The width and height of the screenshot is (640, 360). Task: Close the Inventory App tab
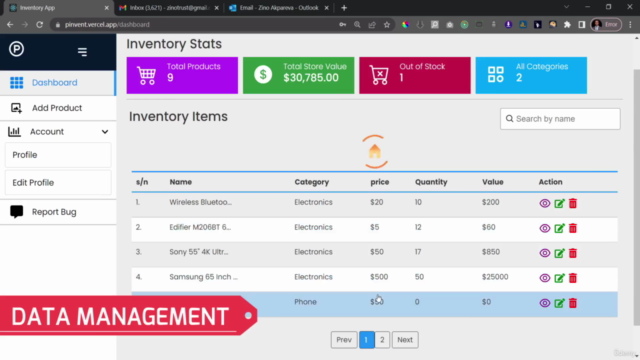pyautogui.click(x=107, y=8)
